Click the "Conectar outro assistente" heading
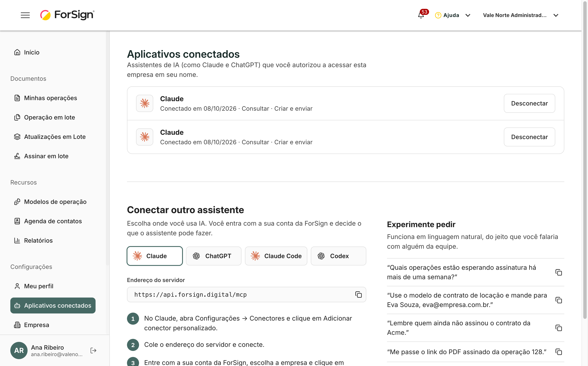 pos(185,210)
